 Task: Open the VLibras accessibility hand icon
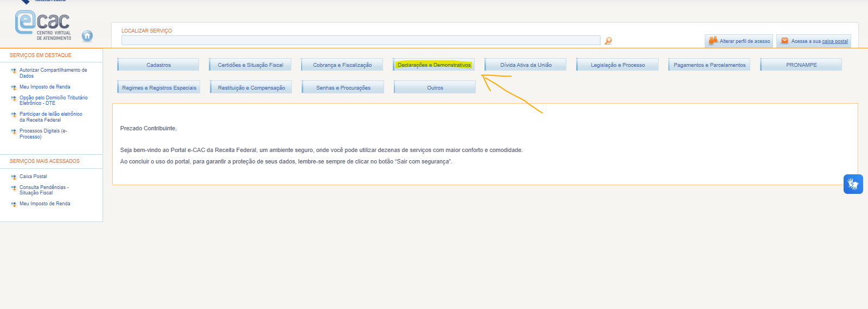(x=853, y=184)
